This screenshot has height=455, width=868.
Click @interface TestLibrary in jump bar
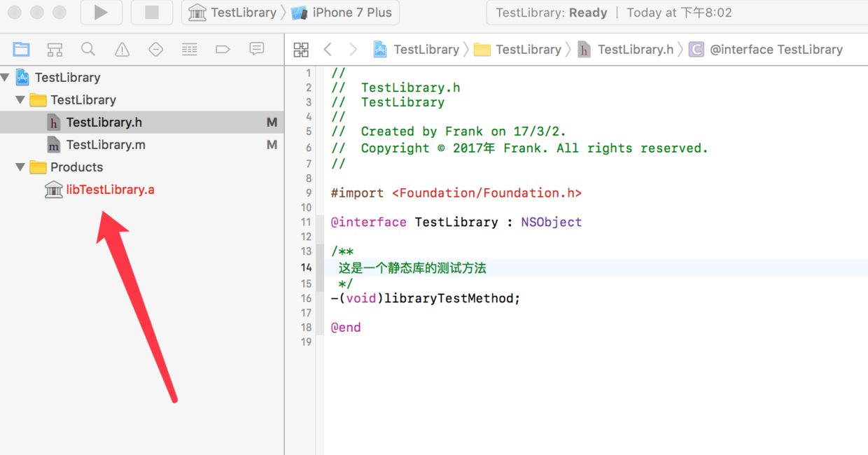[x=766, y=49]
